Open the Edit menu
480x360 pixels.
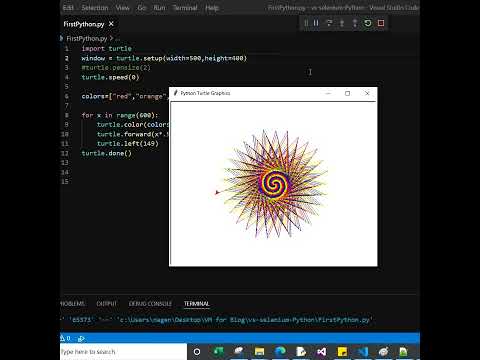coord(68,8)
